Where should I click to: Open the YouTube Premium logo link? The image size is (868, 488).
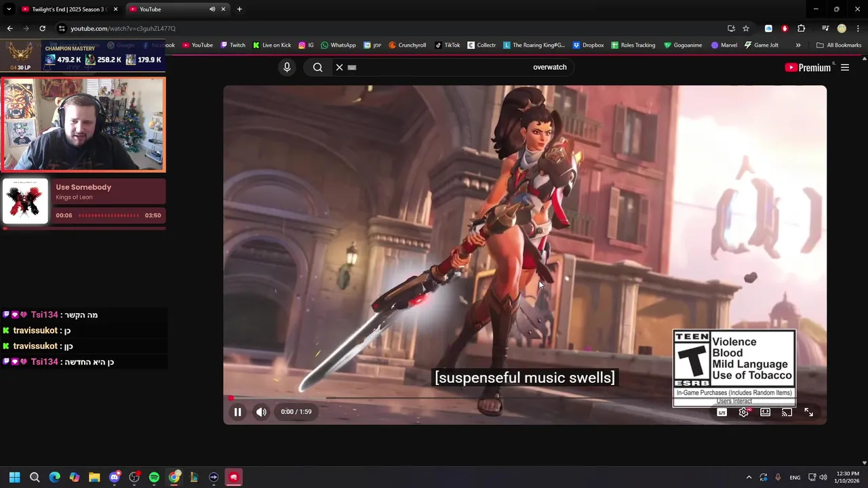click(808, 68)
